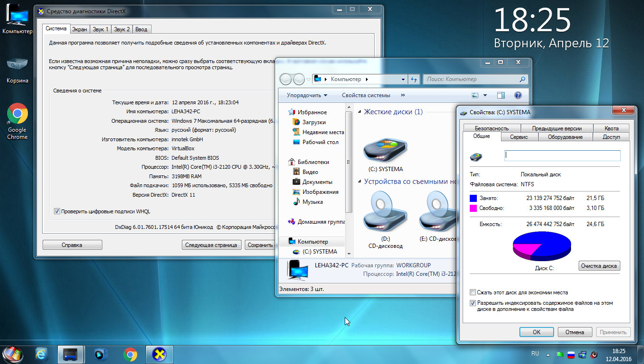Select Домашняя группа in the sidebar

[x=317, y=222]
